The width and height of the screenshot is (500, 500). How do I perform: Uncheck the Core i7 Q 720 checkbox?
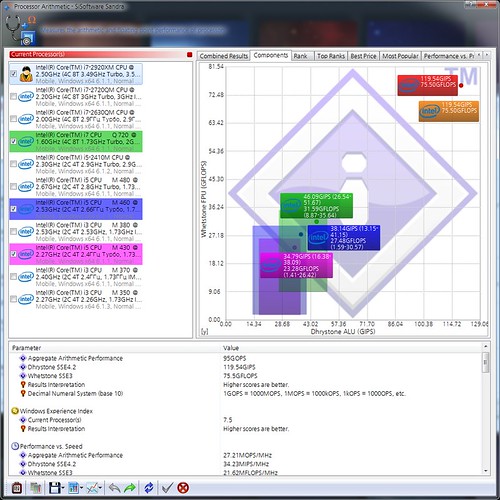point(13,141)
